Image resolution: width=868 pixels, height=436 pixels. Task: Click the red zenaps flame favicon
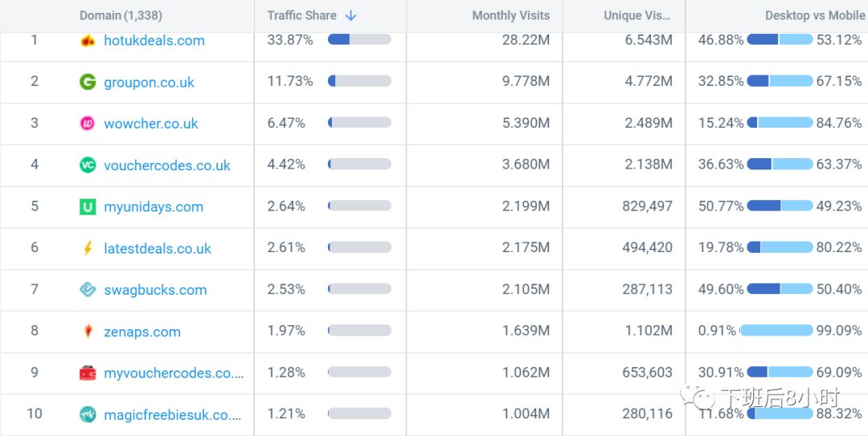tap(88, 332)
